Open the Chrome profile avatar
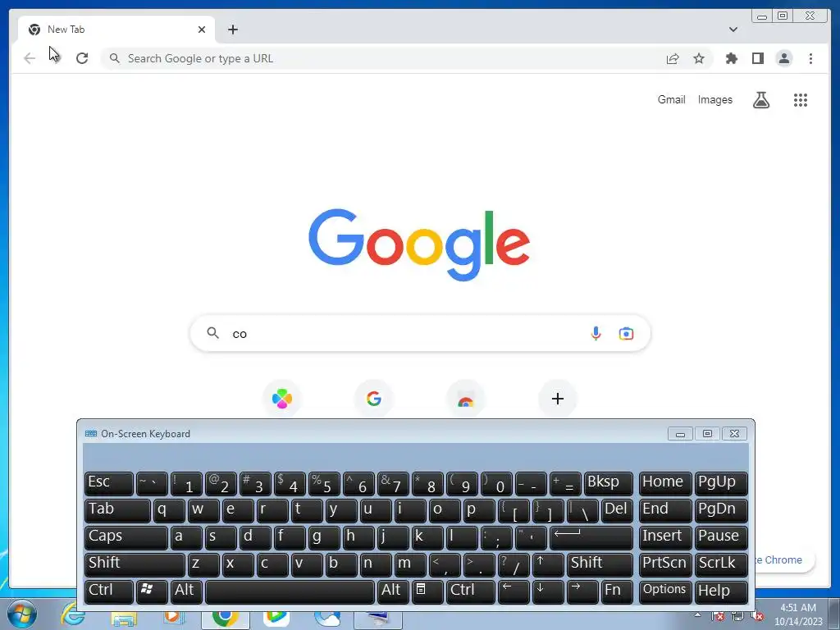Image resolution: width=840 pixels, height=630 pixels. click(x=783, y=58)
